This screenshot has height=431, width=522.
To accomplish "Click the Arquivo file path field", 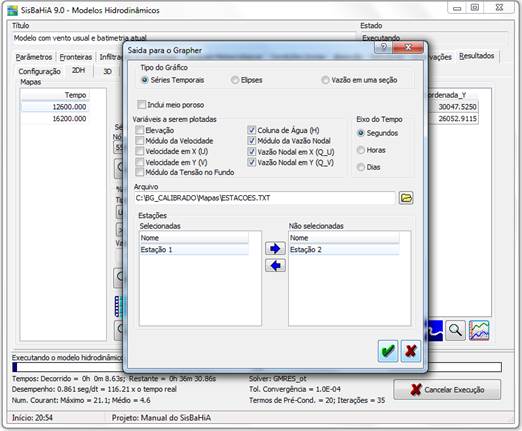I will [x=265, y=198].
